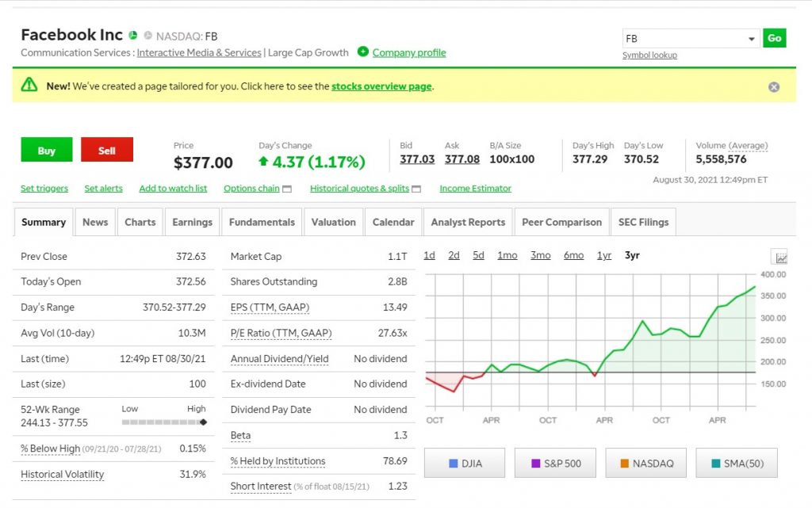The width and height of the screenshot is (812, 508).
Task: Click the 52-Wk Range indicator bar
Action: click(x=164, y=422)
